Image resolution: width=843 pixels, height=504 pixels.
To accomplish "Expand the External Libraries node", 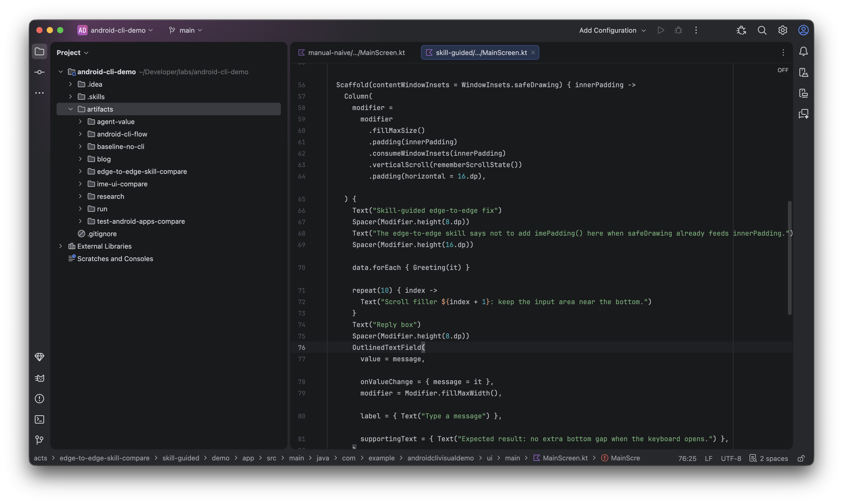I will pyautogui.click(x=61, y=246).
